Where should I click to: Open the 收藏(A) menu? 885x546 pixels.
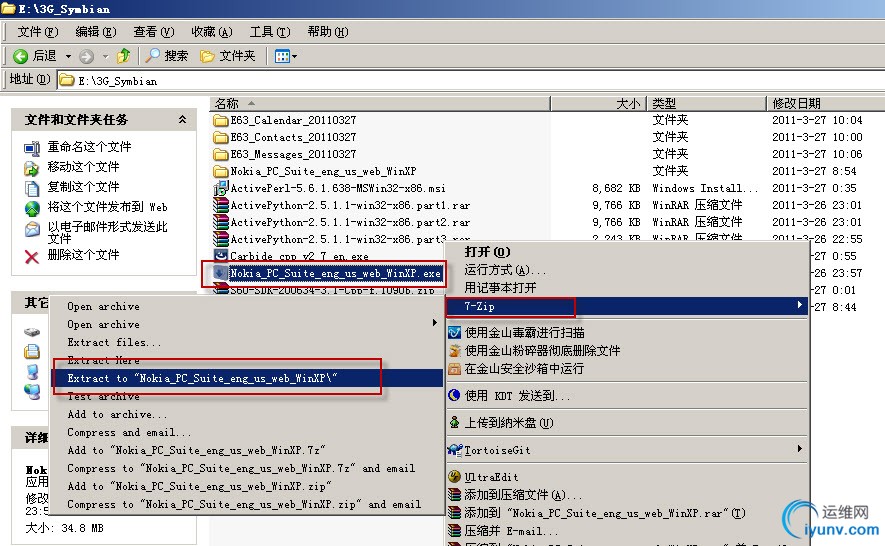(212, 32)
